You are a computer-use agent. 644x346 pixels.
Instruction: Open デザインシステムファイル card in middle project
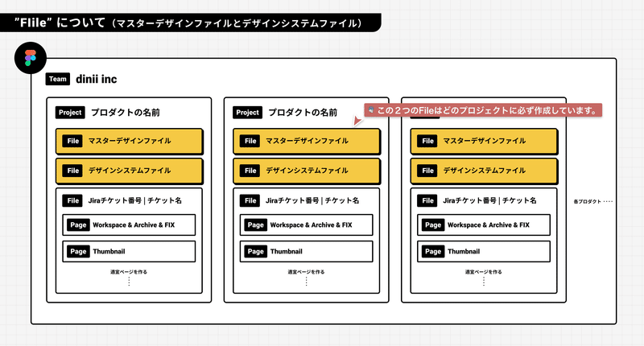coord(307,171)
